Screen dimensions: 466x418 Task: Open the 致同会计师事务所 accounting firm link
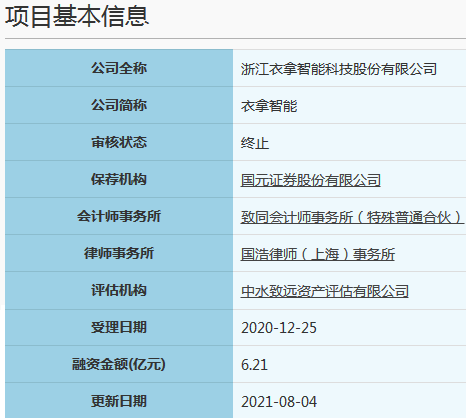352,217
